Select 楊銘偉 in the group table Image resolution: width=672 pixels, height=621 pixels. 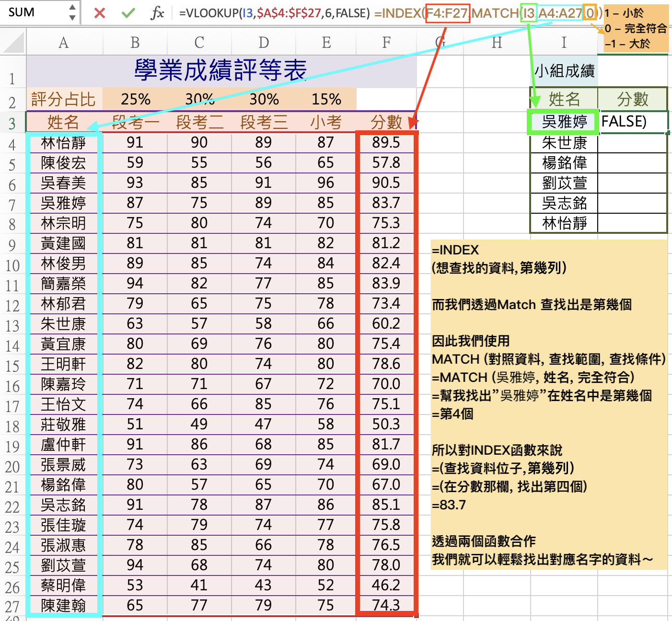[x=564, y=163]
